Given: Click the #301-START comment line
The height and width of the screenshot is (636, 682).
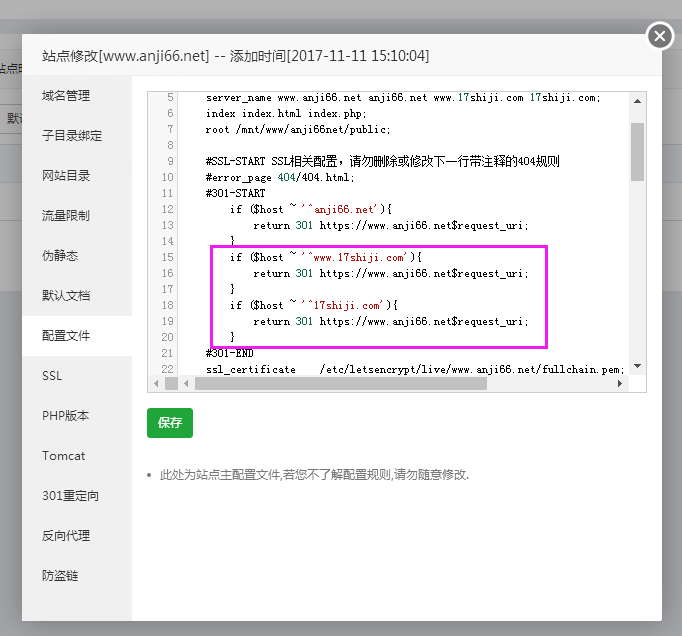Looking at the screenshot, I should pyautogui.click(x=235, y=194).
